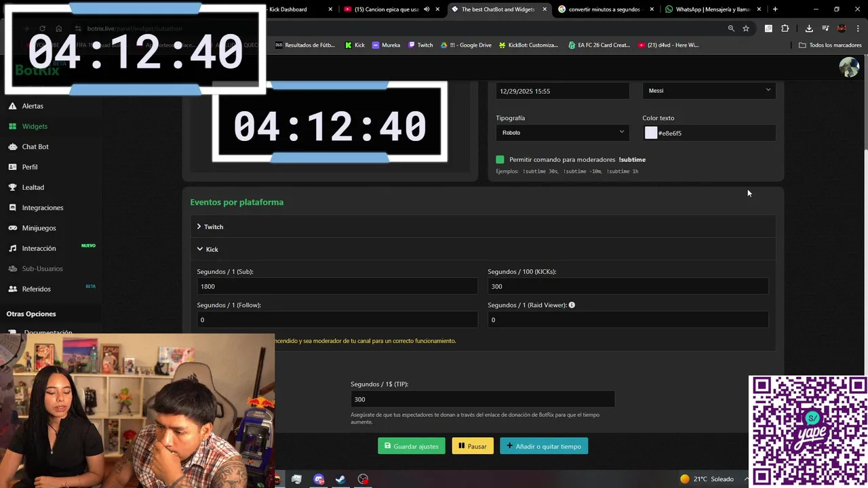This screenshot has width=868, height=488.
Task: Click the color hex field #e8e6f5
Action: [715, 133]
